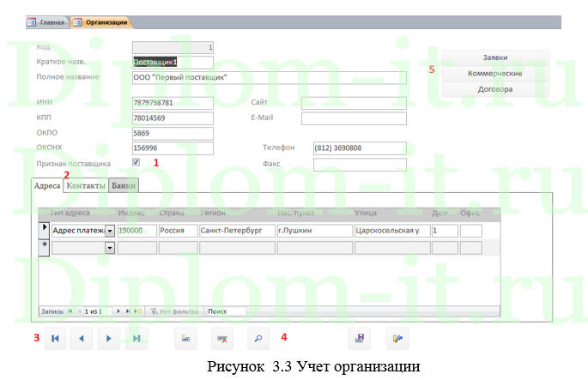Click the 'Страна' column header
Screen dimensions: 588x380
pos(172,213)
